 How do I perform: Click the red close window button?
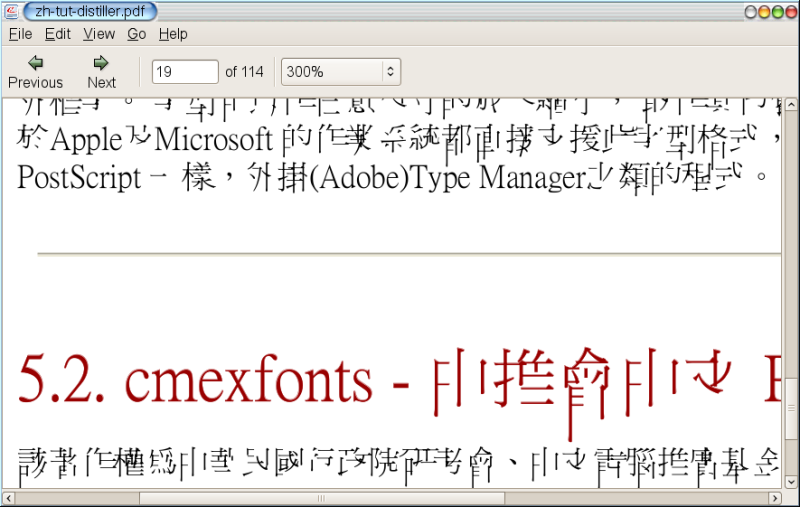[x=790, y=12]
